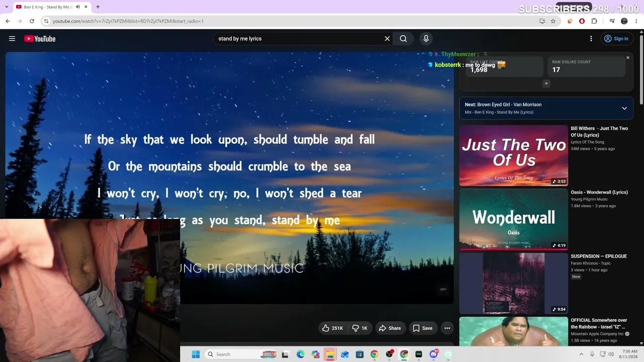644x362 pixels.
Task: Visit the Young Pilgrim Music channel
Action: click(589, 199)
